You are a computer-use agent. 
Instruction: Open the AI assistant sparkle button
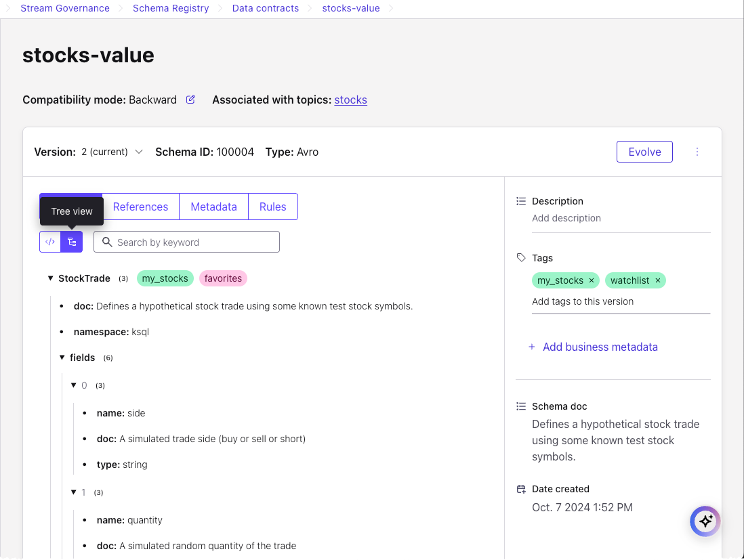705,521
